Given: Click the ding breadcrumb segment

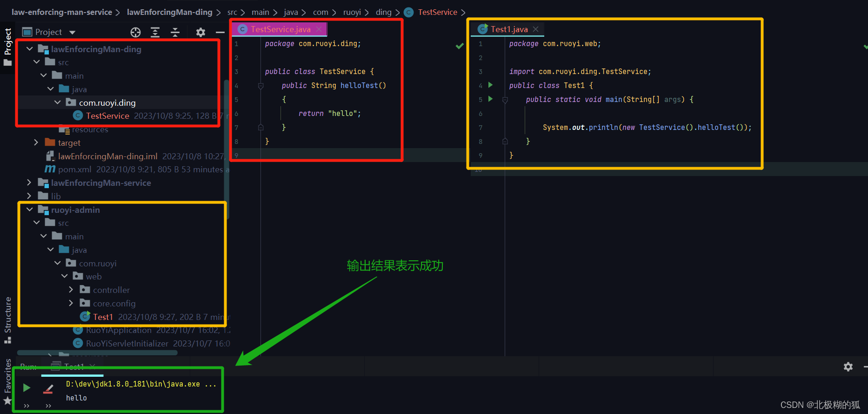Looking at the screenshot, I should click(x=383, y=12).
